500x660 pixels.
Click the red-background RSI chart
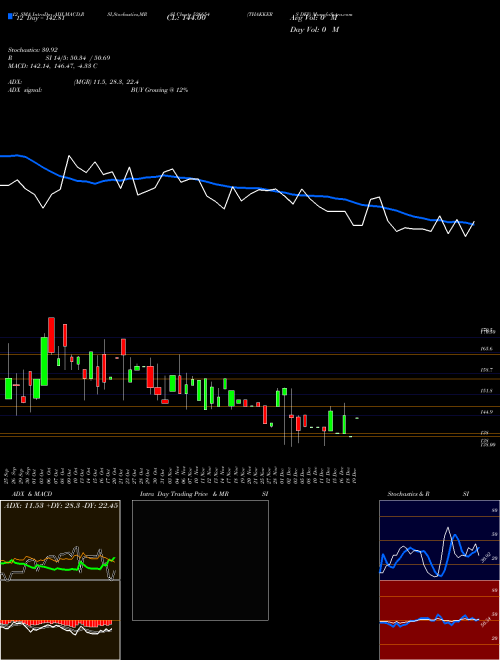coord(439,620)
